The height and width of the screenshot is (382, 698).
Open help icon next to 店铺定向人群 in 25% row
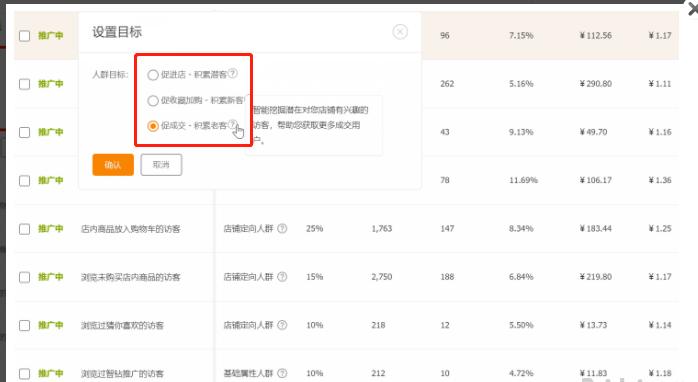point(282,228)
